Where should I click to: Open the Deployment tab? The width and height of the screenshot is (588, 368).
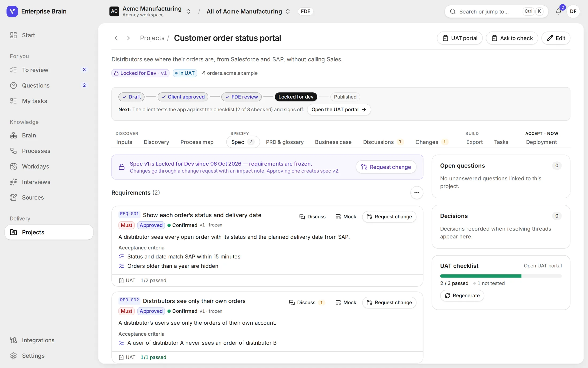click(541, 142)
